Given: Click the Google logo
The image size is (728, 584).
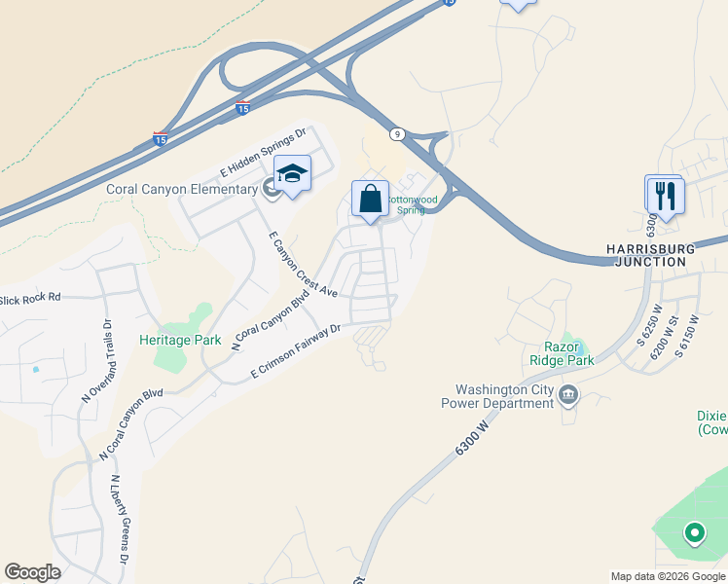Looking at the screenshot, I should click(32, 572).
